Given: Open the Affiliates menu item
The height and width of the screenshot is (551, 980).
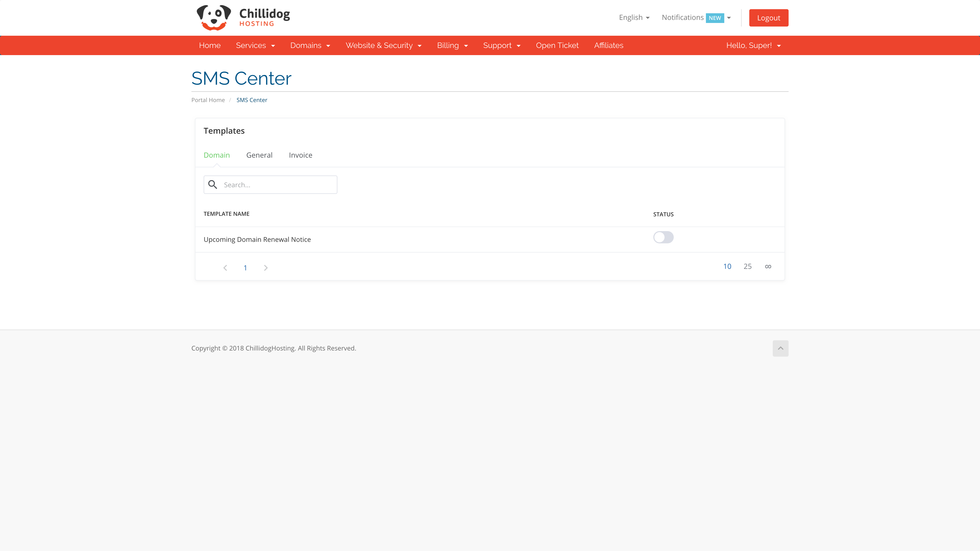Looking at the screenshot, I should tap(608, 45).
